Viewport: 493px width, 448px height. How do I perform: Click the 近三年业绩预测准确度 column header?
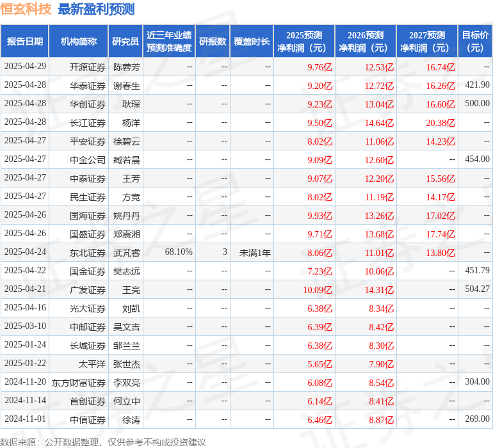(x=169, y=41)
